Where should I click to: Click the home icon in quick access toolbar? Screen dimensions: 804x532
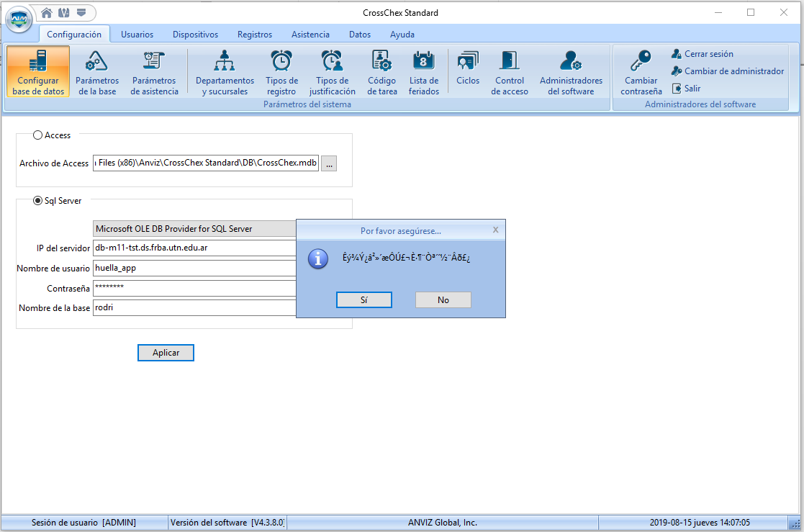click(x=47, y=12)
